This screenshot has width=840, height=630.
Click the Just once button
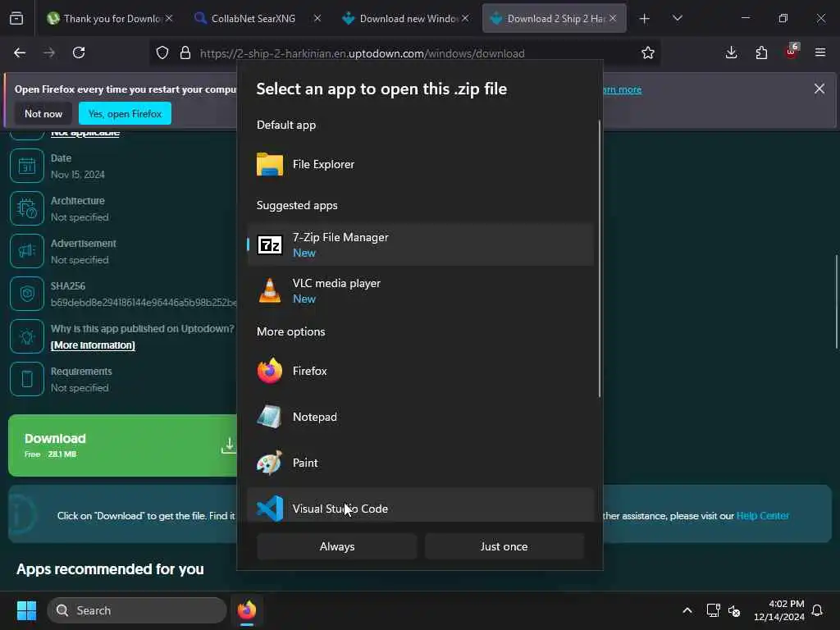(x=504, y=546)
